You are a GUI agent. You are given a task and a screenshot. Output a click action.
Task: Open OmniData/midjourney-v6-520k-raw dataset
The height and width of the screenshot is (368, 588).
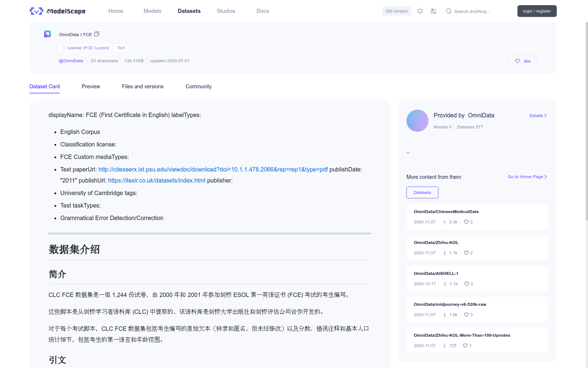450,304
